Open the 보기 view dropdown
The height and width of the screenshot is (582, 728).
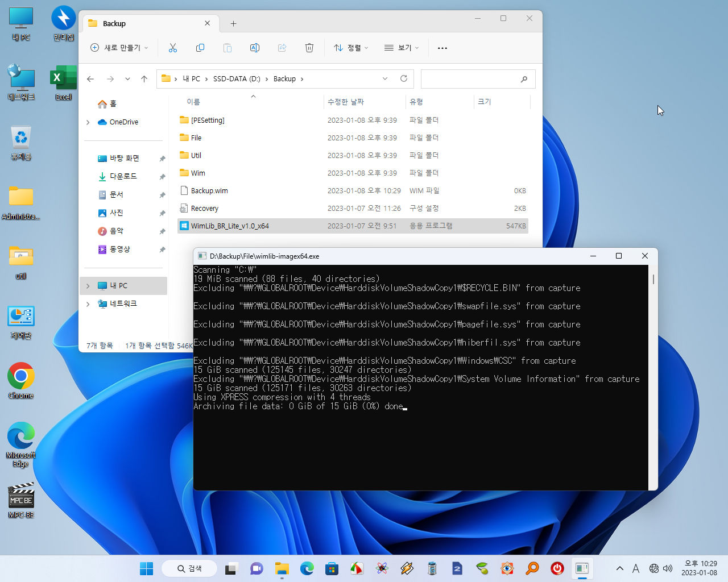click(402, 48)
